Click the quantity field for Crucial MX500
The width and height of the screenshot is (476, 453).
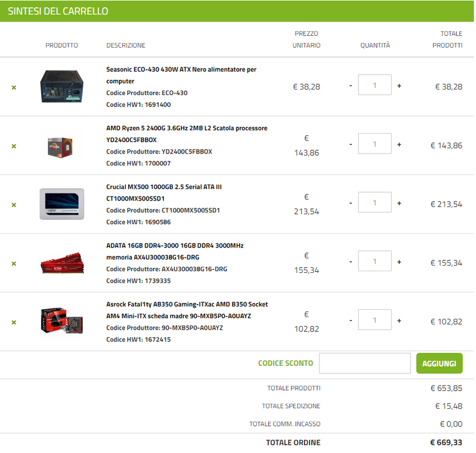(x=375, y=202)
